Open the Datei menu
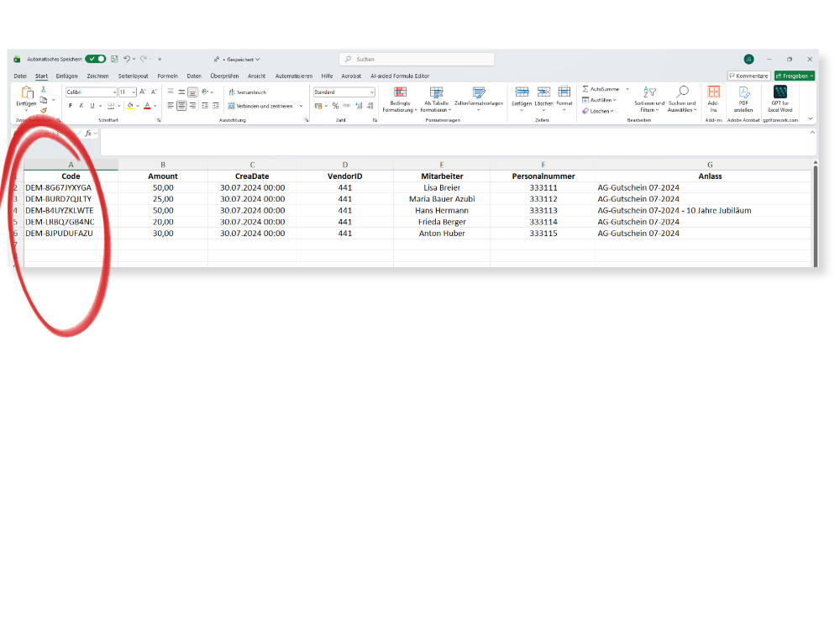 point(20,76)
